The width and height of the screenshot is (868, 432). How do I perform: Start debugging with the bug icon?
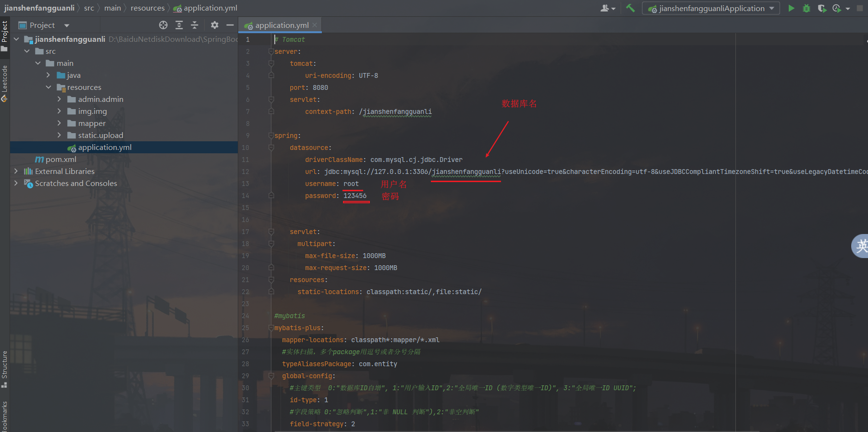point(807,8)
